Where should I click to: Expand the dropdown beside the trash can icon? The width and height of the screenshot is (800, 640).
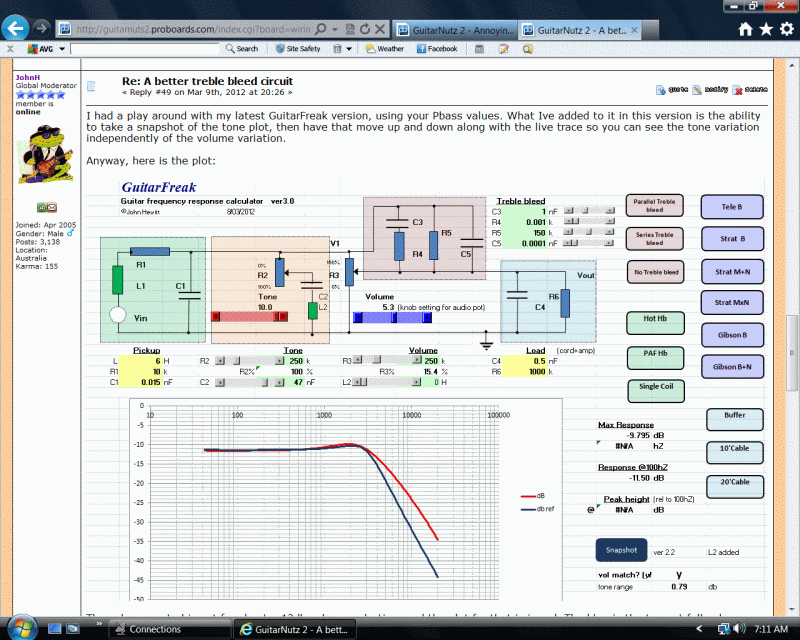[x=349, y=49]
